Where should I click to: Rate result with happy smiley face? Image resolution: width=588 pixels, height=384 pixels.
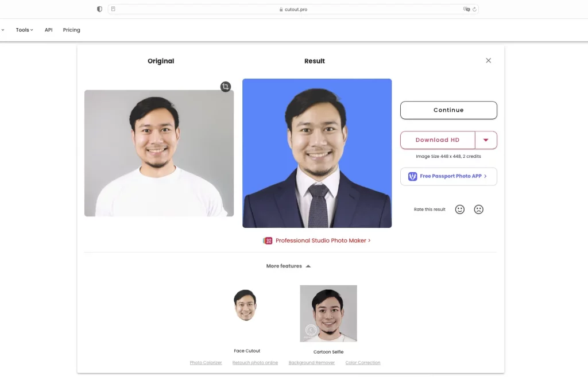(460, 210)
